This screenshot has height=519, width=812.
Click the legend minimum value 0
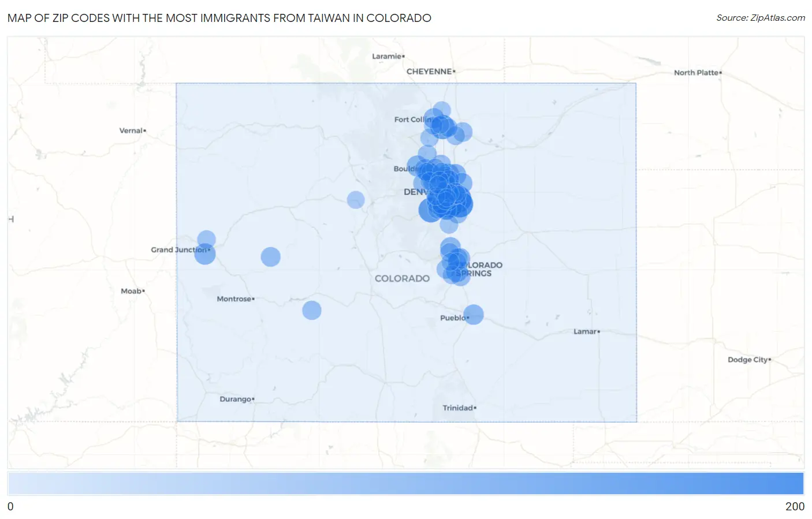click(10, 506)
